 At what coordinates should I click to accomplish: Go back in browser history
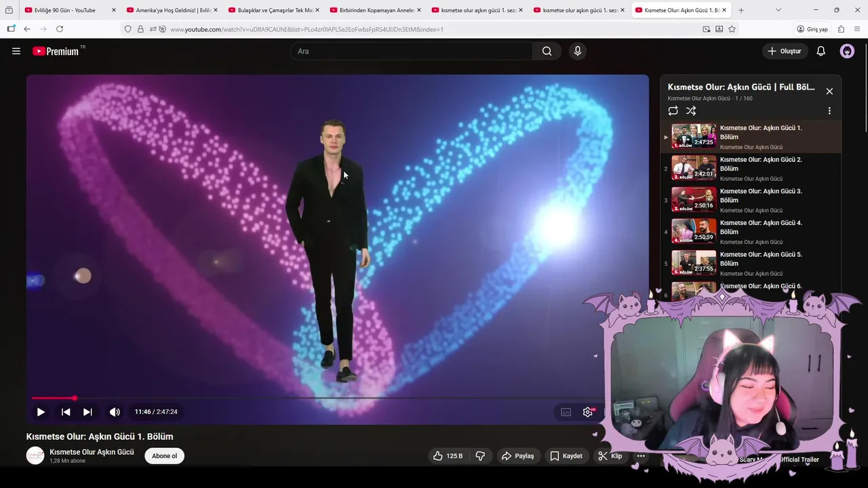26,29
